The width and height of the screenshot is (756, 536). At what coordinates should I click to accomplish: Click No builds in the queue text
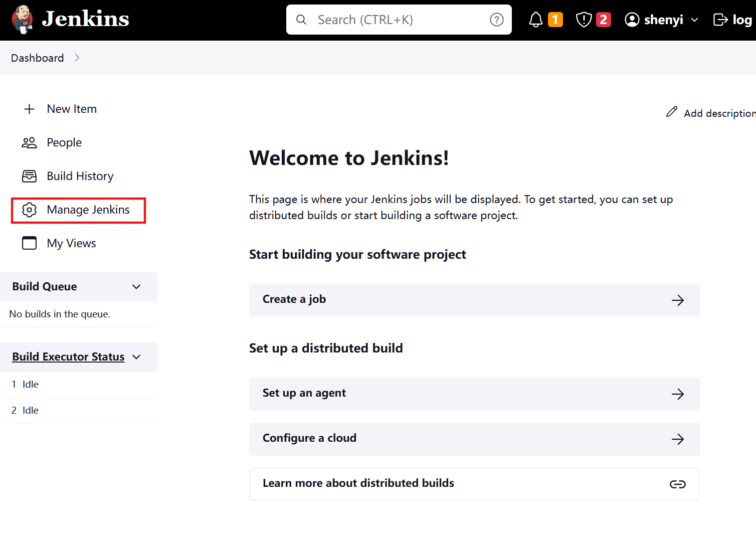(x=60, y=314)
